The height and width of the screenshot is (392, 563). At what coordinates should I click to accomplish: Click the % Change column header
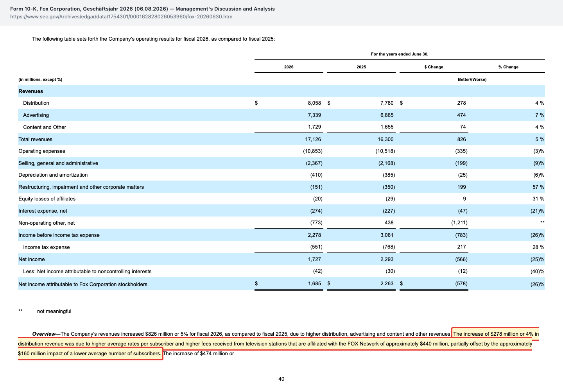(508, 67)
